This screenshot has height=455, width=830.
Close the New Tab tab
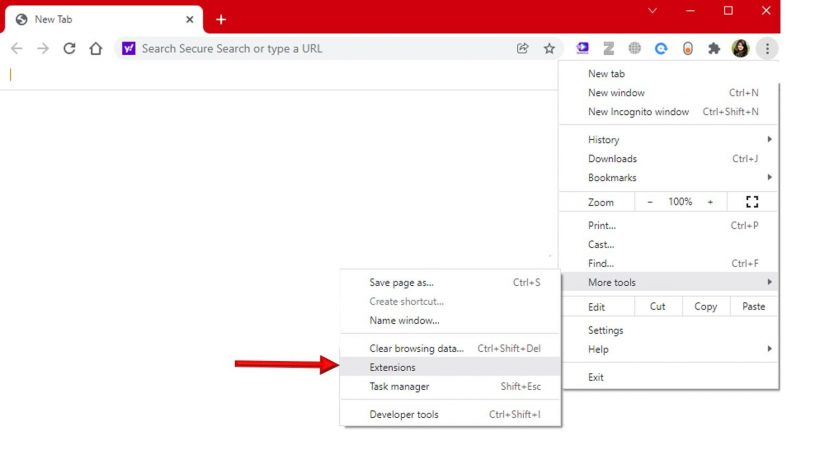(190, 20)
